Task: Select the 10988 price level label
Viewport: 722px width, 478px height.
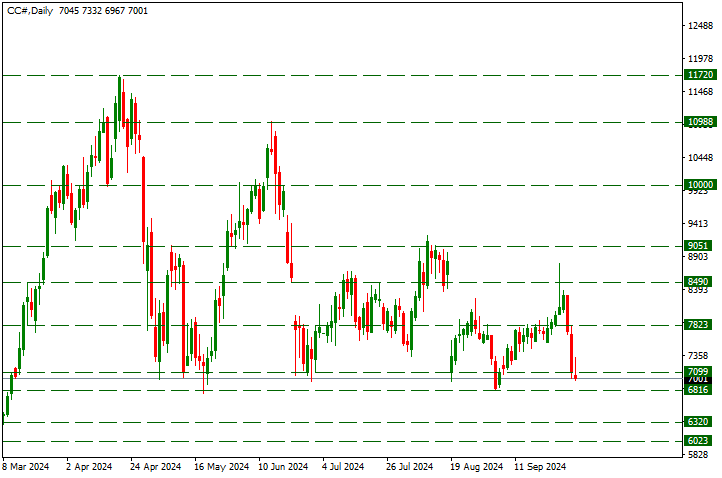Action: 700,122
